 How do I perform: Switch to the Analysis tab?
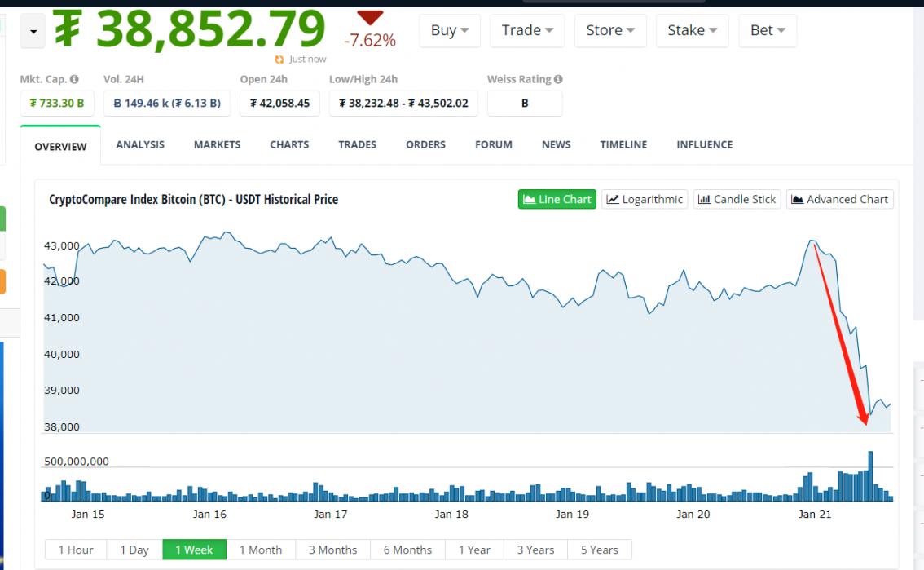click(x=140, y=144)
